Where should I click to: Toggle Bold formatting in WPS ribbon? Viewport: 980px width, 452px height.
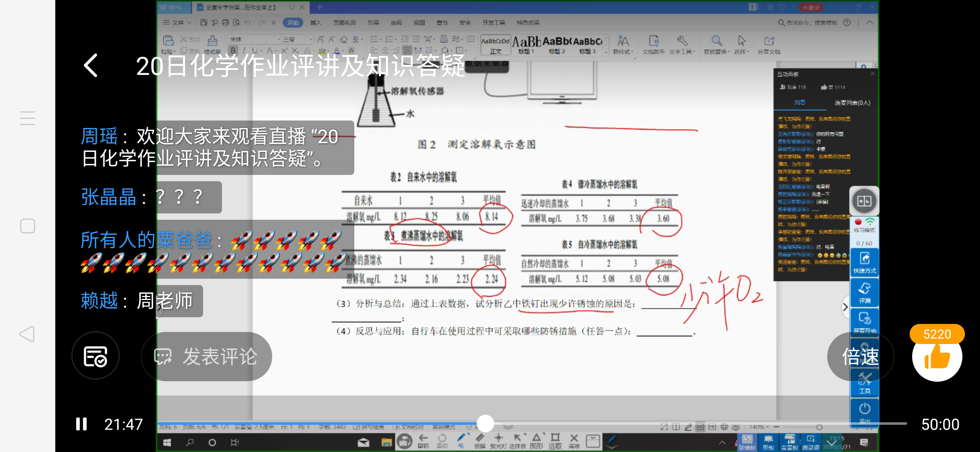coord(233,51)
